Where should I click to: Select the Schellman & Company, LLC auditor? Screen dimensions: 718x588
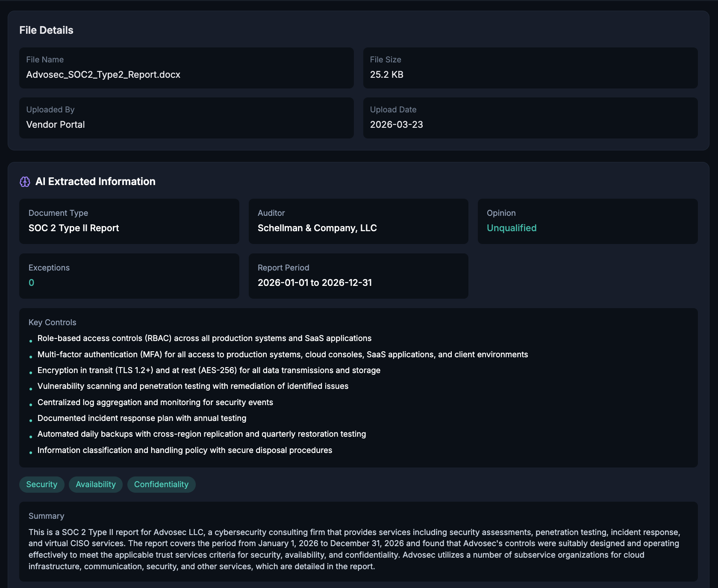(317, 228)
